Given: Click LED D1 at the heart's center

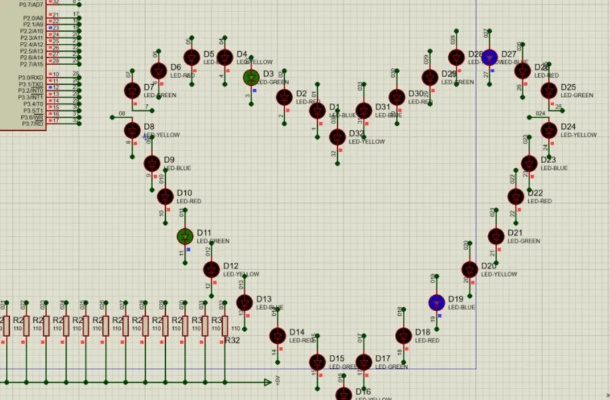Looking at the screenshot, I should 318,111.
